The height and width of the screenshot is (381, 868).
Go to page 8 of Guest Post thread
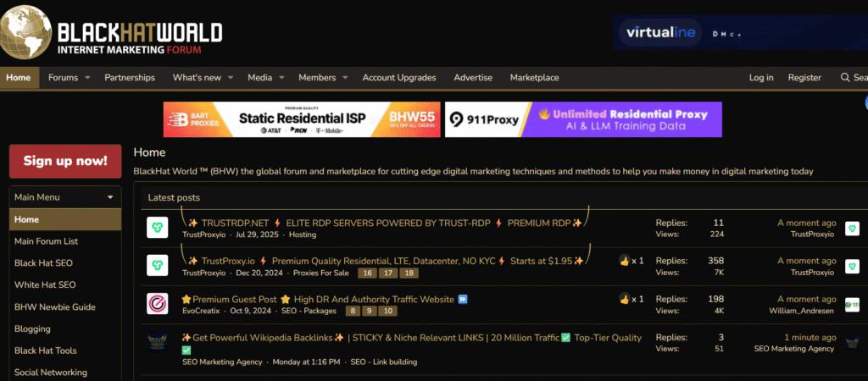coord(352,311)
